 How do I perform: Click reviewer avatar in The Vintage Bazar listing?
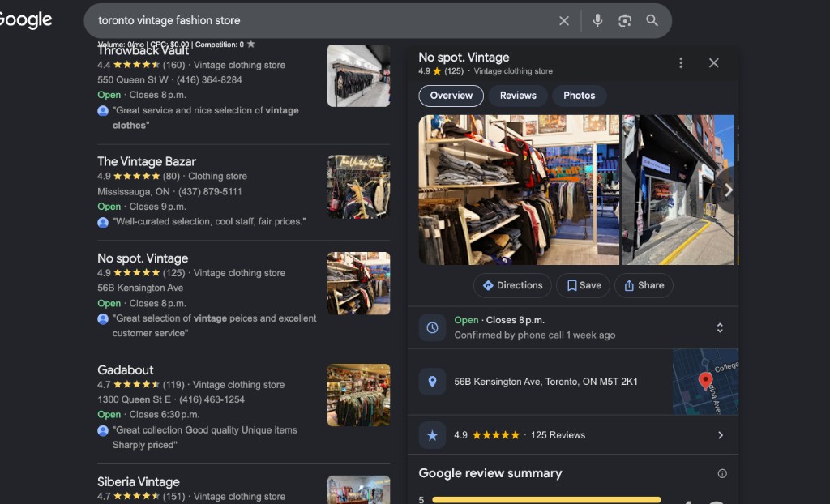point(103,222)
